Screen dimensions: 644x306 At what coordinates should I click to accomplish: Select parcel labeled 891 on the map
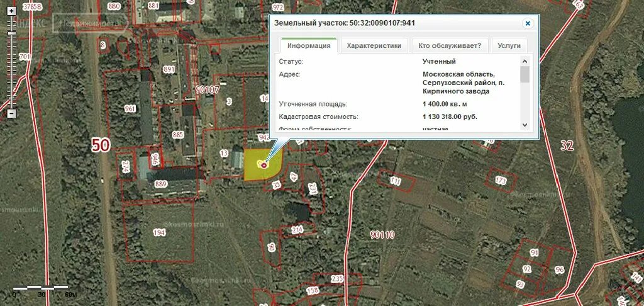tap(169, 69)
